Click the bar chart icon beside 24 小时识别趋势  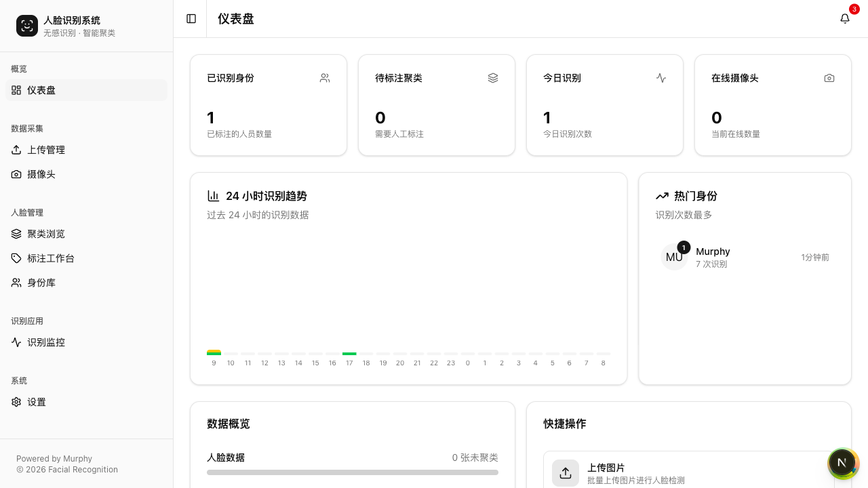(x=214, y=196)
